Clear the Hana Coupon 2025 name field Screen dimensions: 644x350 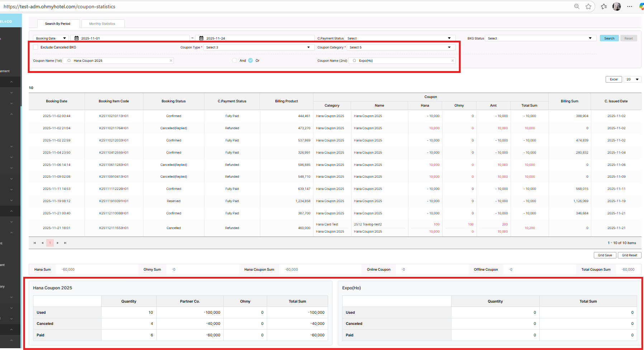pyautogui.click(x=171, y=61)
